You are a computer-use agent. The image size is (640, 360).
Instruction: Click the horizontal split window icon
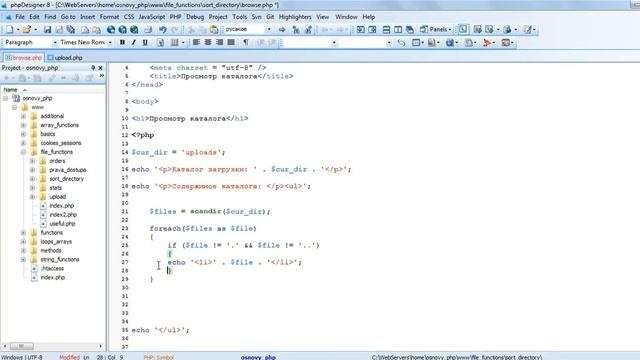(x=386, y=29)
